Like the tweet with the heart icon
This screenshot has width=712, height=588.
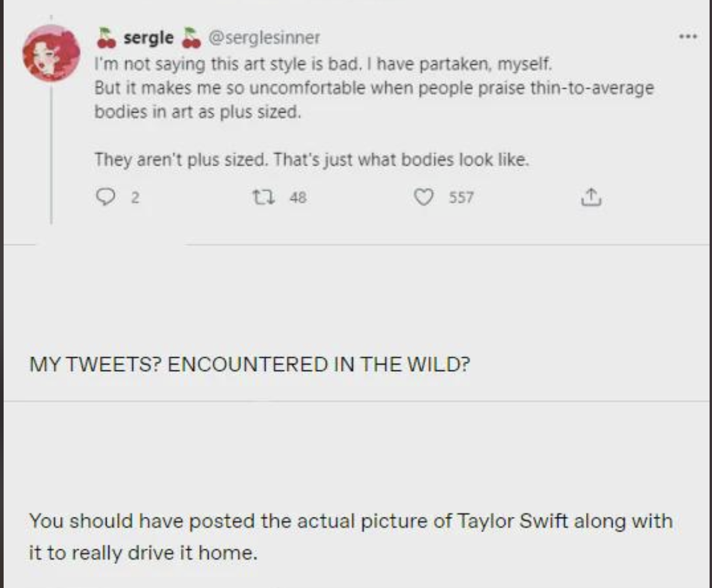point(425,197)
